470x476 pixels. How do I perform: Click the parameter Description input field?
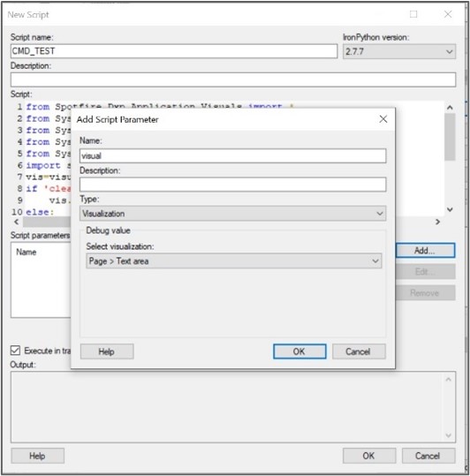pos(233,185)
